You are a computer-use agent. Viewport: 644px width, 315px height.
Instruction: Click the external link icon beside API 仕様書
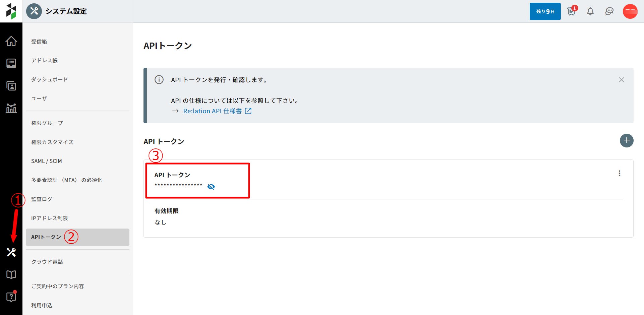248,111
